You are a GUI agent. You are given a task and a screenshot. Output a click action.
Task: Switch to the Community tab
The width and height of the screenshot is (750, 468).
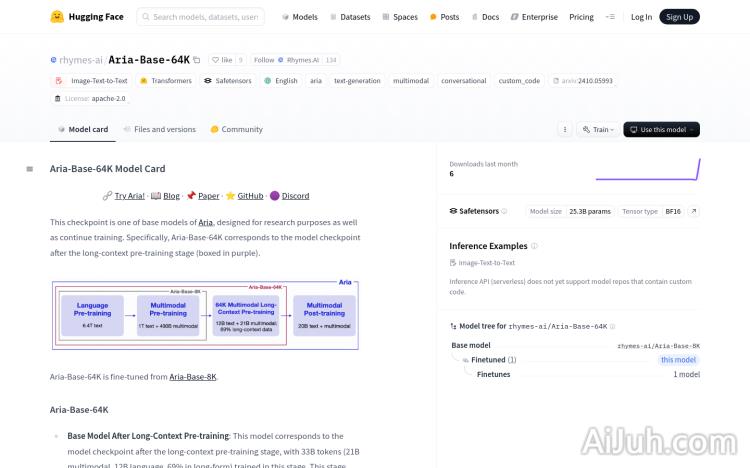click(x=237, y=129)
